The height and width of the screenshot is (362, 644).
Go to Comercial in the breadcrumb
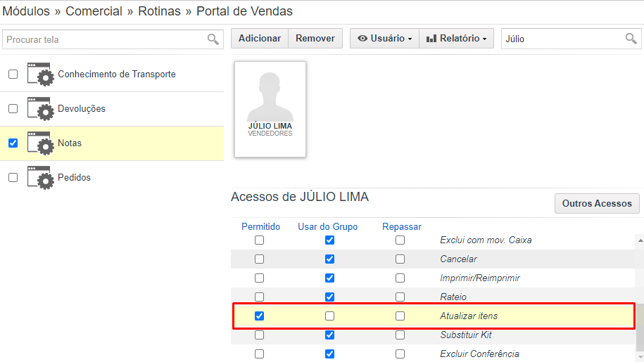click(94, 11)
